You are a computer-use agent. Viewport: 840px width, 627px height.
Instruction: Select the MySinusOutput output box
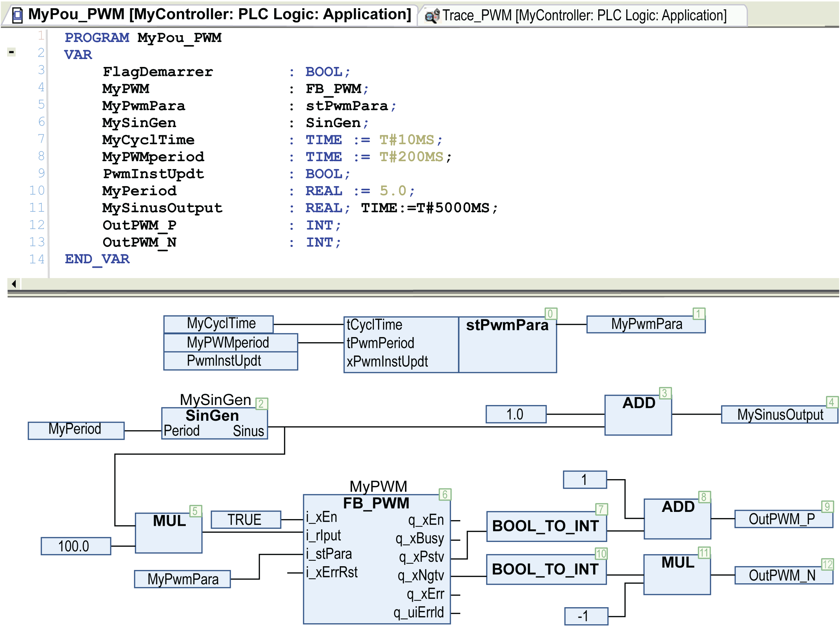[x=779, y=414]
